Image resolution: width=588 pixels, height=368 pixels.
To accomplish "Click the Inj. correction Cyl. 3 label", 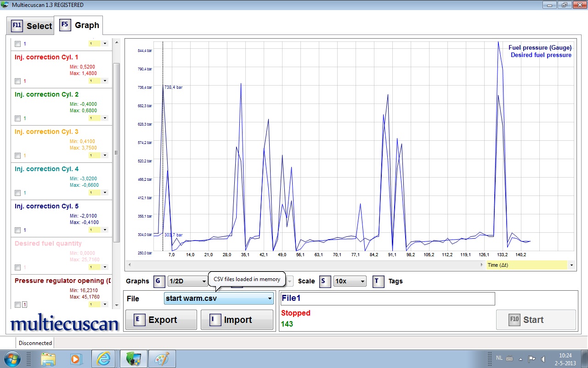I will pyautogui.click(x=46, y=132).
